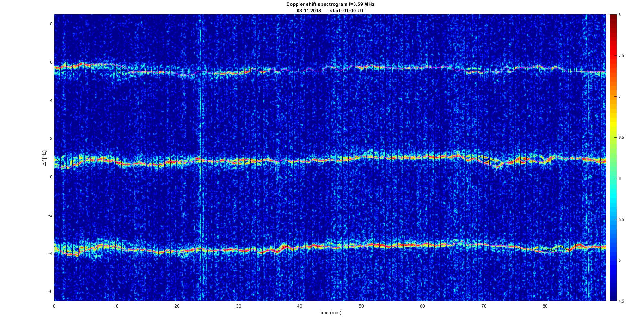Click the y-axis tick label '-4'
644x323 pixels.
tap(50, 253)
